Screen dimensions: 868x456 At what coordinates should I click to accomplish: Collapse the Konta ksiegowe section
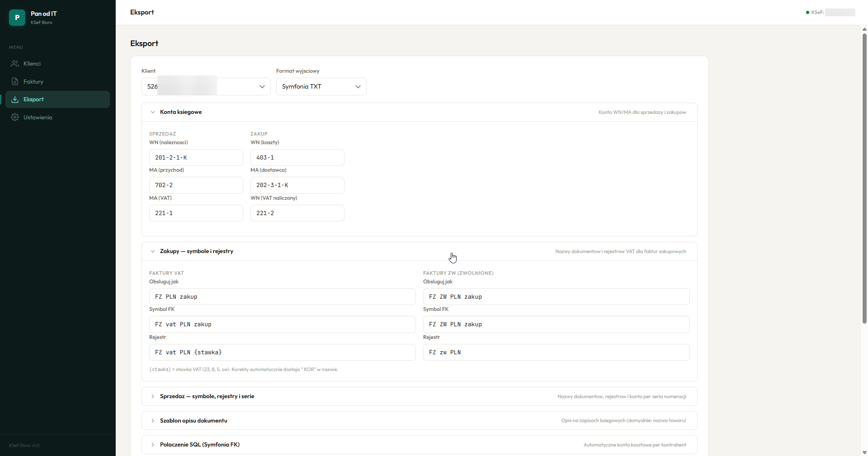153,112
